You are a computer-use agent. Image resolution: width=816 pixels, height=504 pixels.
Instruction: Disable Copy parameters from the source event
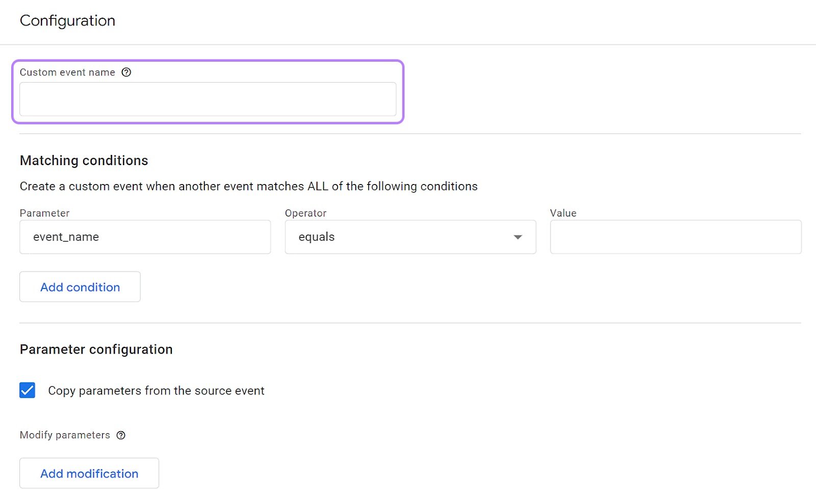pos(27,390)
